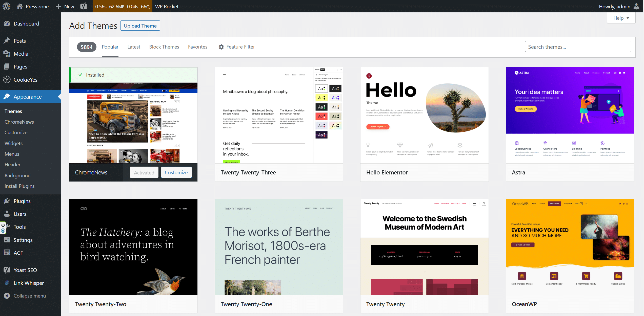Click the ACF sidebar icon
644x316 pixels.
point(7,253)
